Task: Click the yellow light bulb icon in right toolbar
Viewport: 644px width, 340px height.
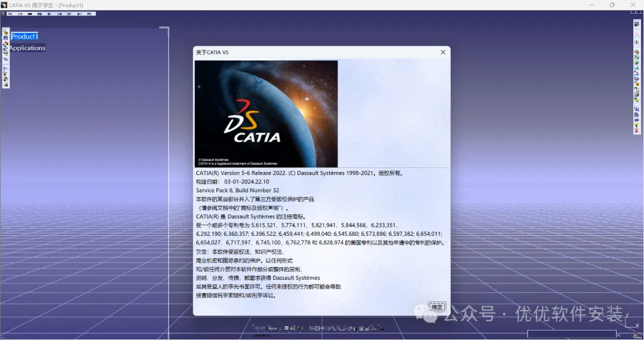Action: click(637, 126)
